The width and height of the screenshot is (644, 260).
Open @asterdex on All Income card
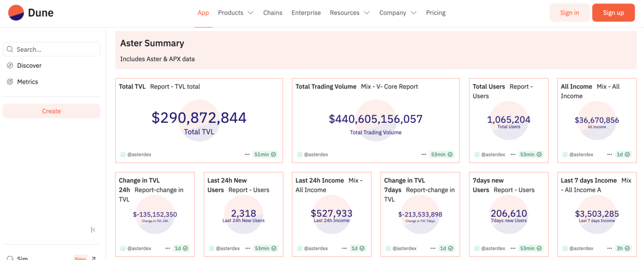581,154
